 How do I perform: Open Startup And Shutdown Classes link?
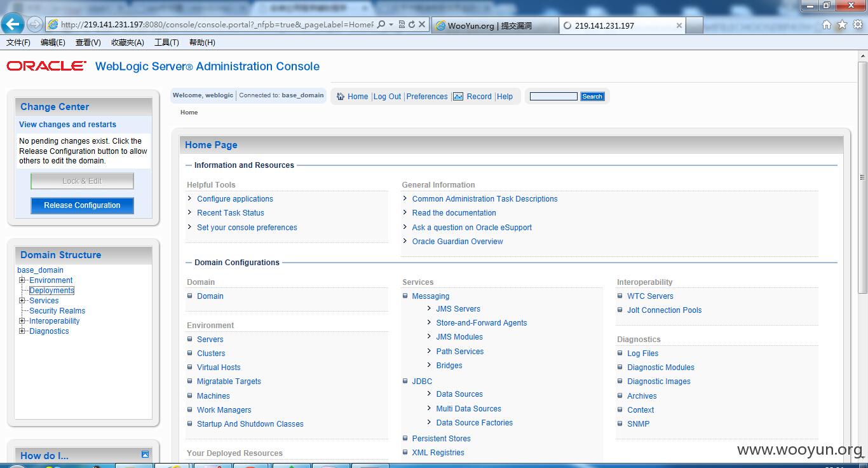(x=250, y=424)
